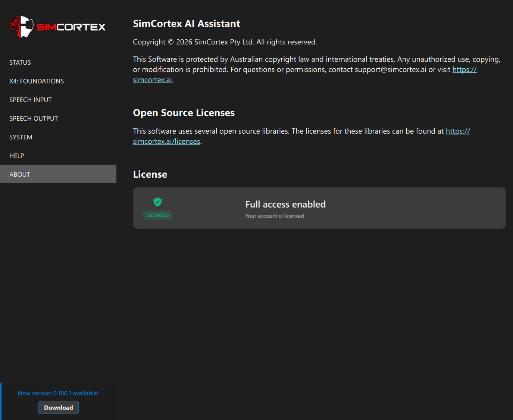
Task: Open Speech Output settings
Action: point(58,118)
